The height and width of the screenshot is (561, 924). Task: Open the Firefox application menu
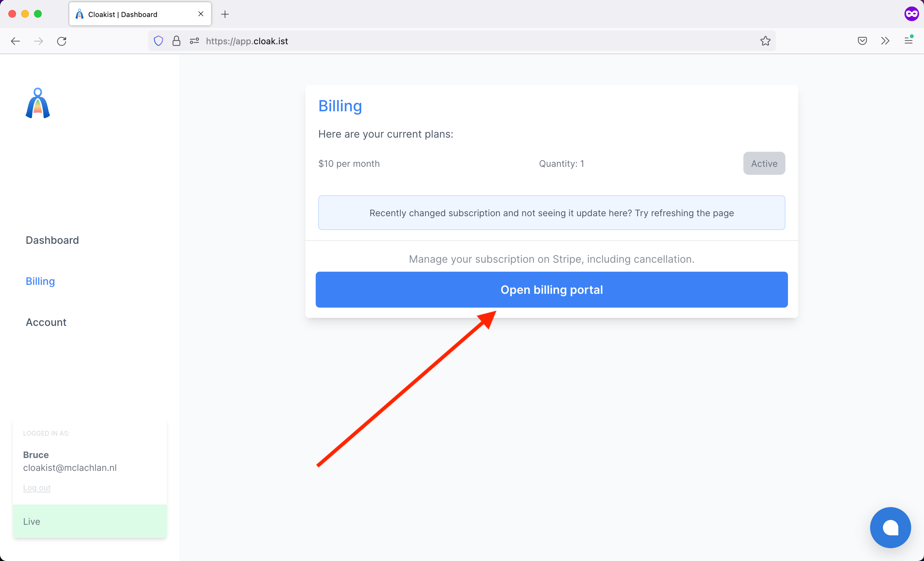tap(908, 40)
